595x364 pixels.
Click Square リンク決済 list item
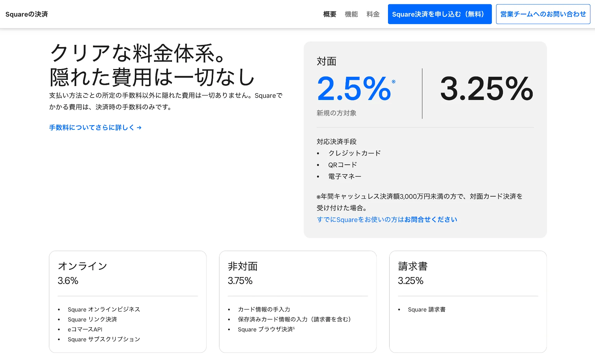point(92,319)
